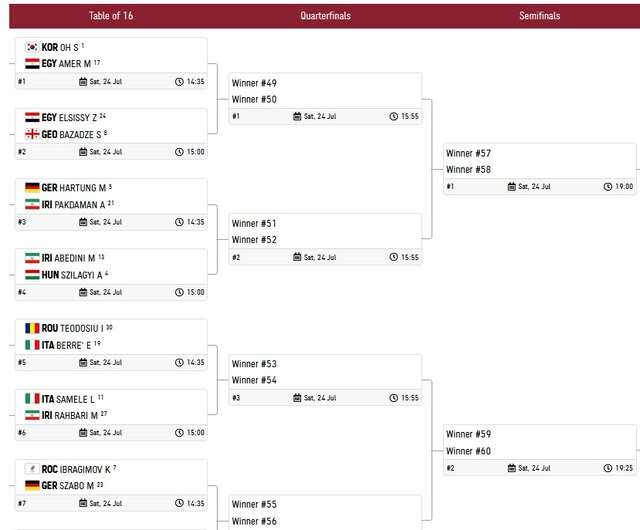Click the South Korea flag icon
The image size is (640, 530).
tap(32, 47)
